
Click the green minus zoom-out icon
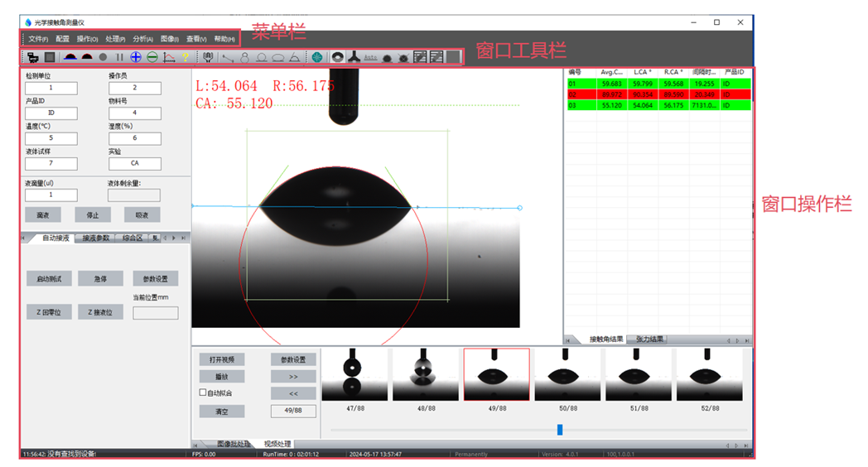[x=152, y=57]
